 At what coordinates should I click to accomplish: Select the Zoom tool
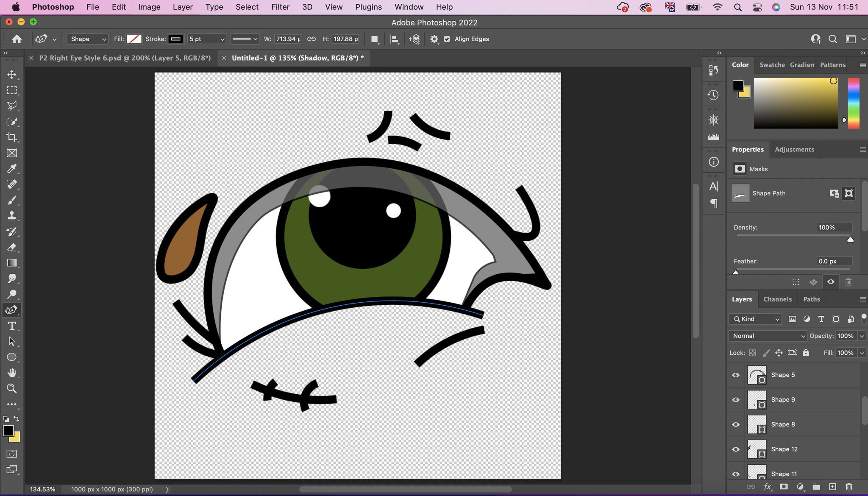pos(12,388)
